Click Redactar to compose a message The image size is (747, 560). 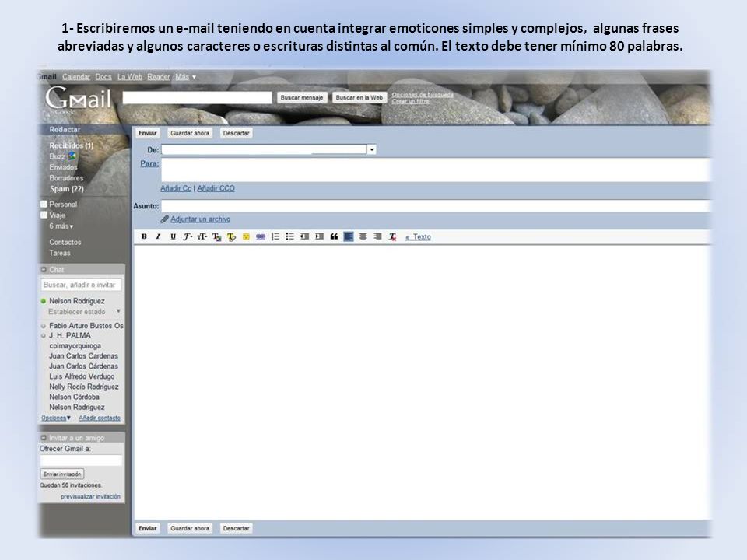65,130
